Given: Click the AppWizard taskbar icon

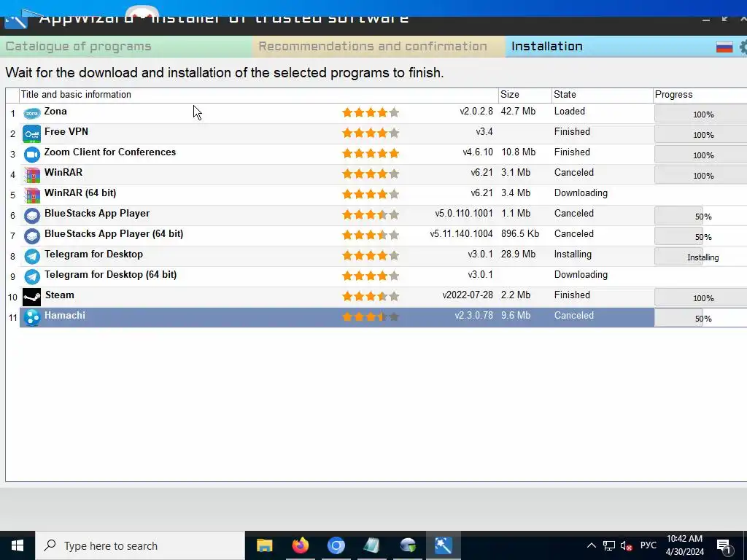Looking at the screenshot, I should coord(443,545).
